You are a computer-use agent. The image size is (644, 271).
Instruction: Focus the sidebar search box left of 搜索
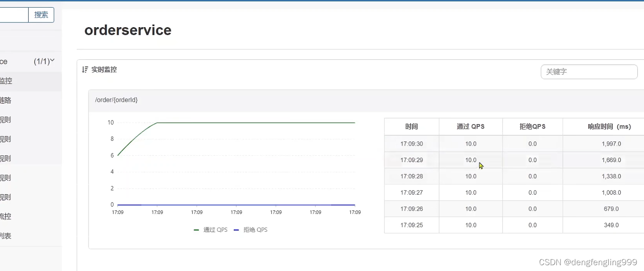[13, 15]
